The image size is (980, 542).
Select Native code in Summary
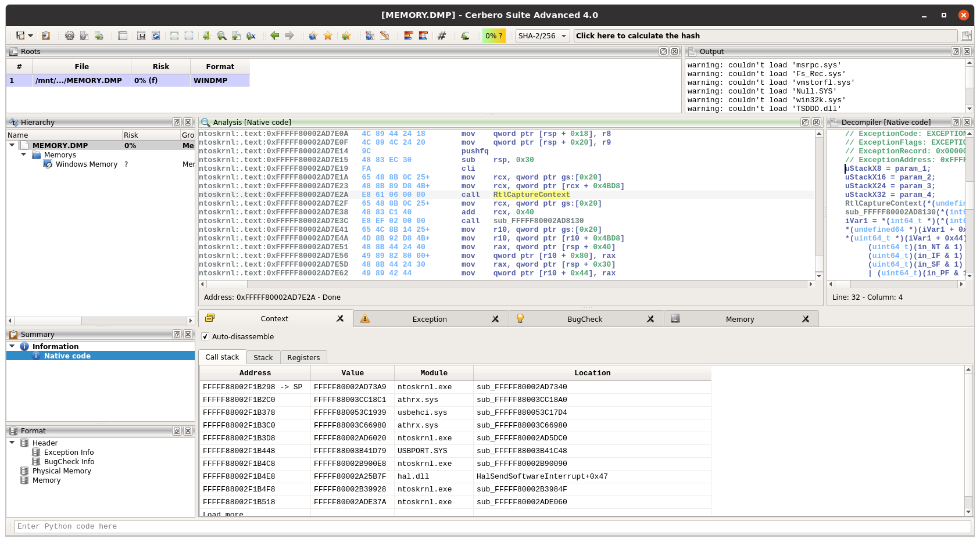67,356
